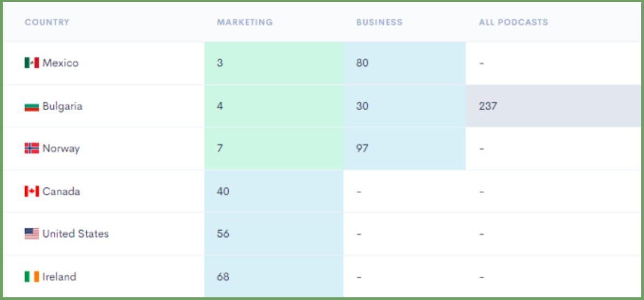Select Norway's Business rank 97 cell

[x=404, y=148]
